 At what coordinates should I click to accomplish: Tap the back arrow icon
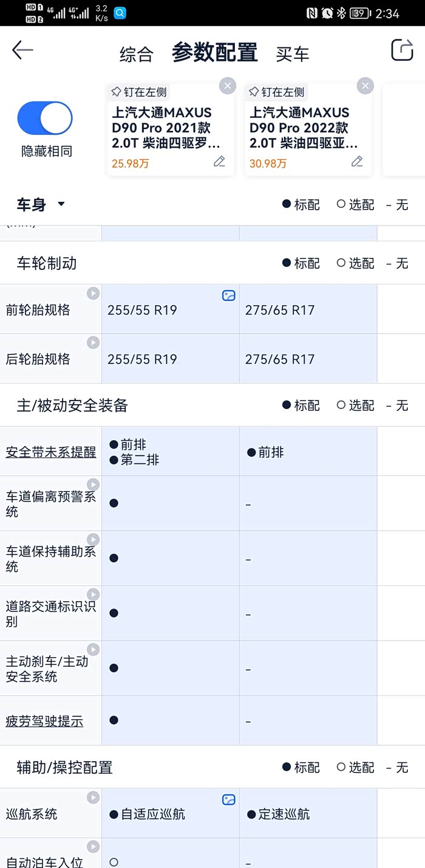pyautogui.click(x=23, y=50)
